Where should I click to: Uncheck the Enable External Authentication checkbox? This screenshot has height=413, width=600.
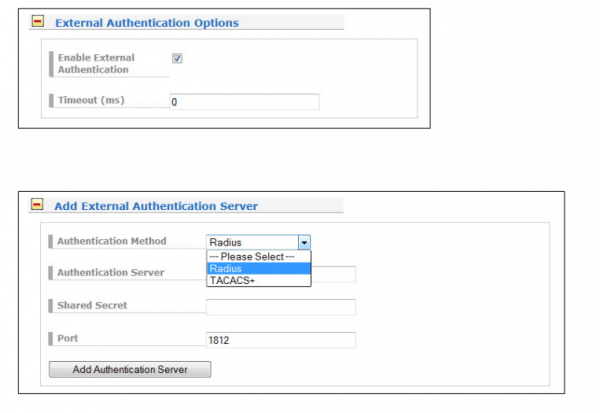pyautogui.click(x=177, y=58)
